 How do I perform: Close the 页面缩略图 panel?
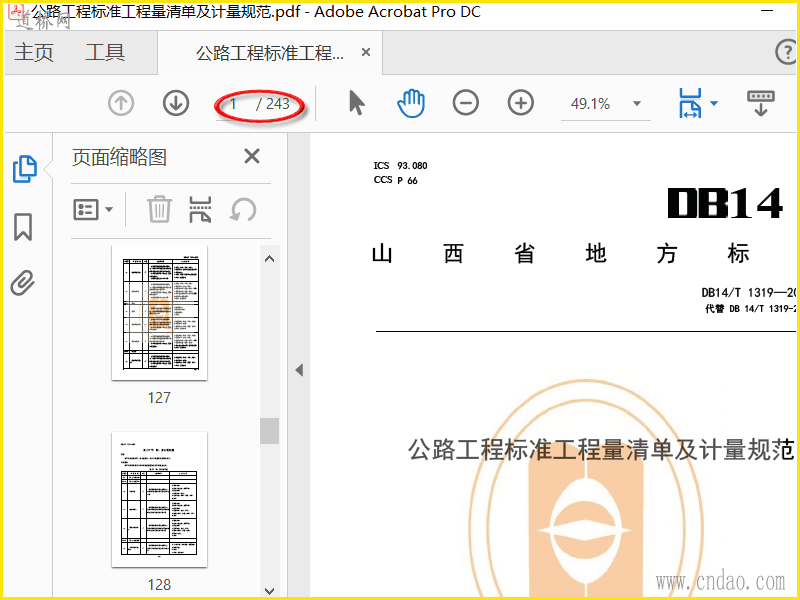pos(252,156)
